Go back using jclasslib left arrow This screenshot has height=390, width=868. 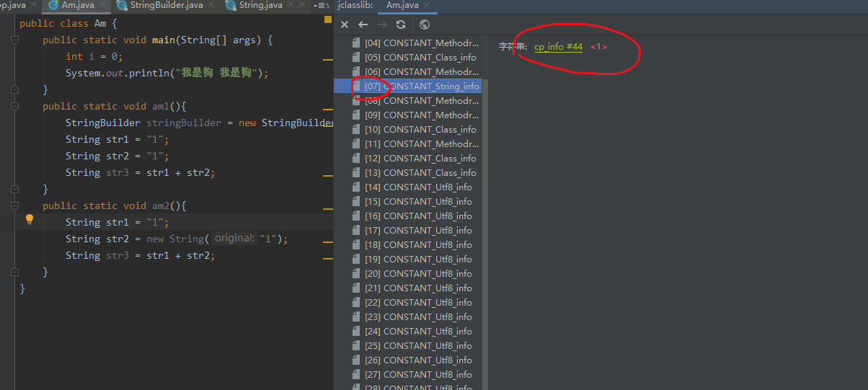[363, 25]
